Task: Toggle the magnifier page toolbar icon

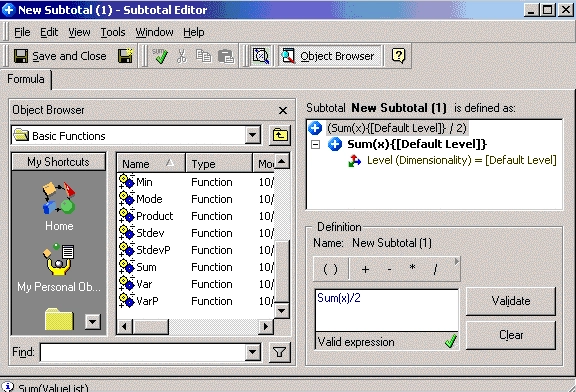Action: (261, 56)
